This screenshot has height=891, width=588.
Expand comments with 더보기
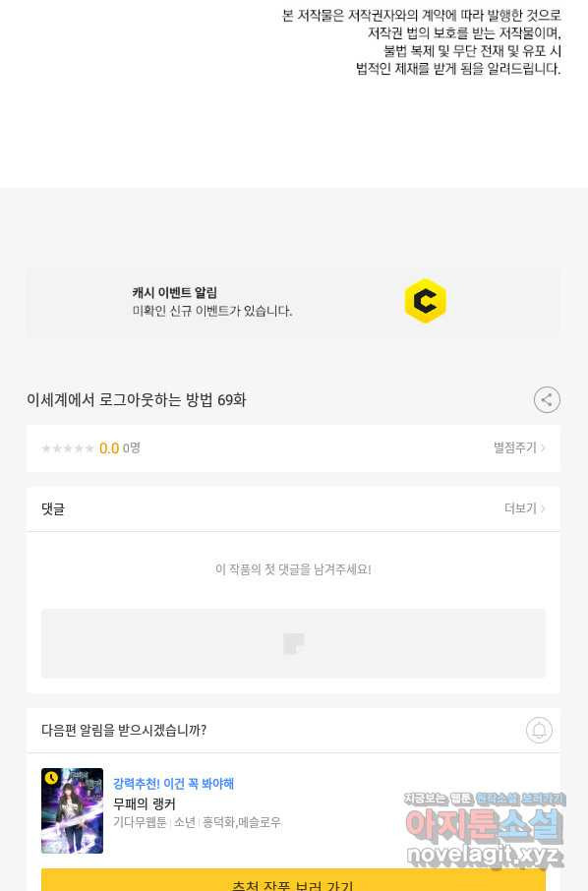(525, 508)
